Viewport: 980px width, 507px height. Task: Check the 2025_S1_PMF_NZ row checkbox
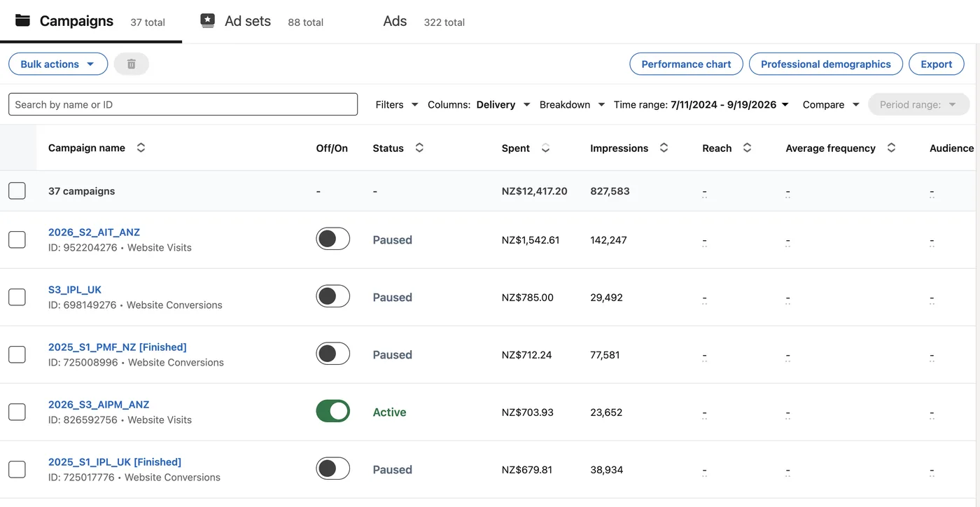click(x=17, y=354)
